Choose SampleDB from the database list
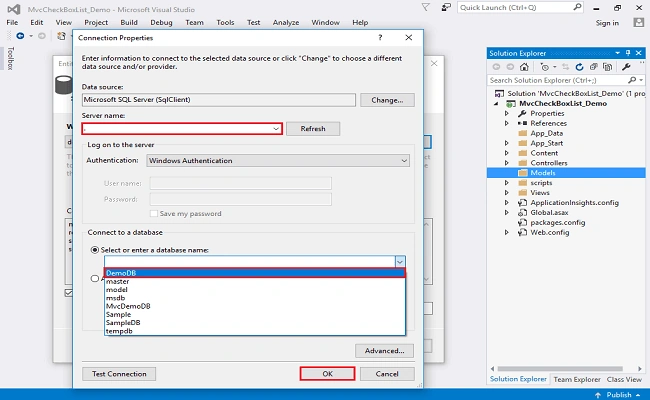 255,322
